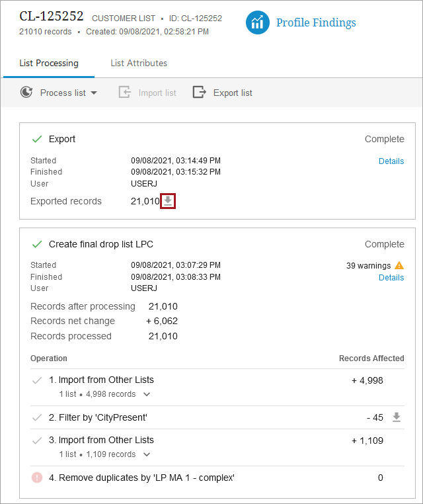Download 'CityPresent' filter removed records
Screen dimensions: 423x504
[397, 417]
